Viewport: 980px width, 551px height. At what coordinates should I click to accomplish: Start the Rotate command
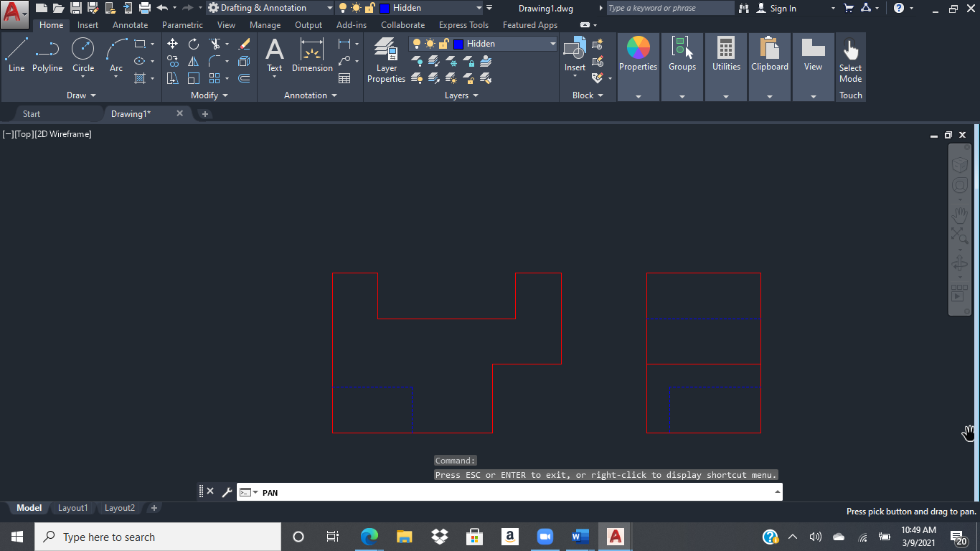(x=193, y=44)
